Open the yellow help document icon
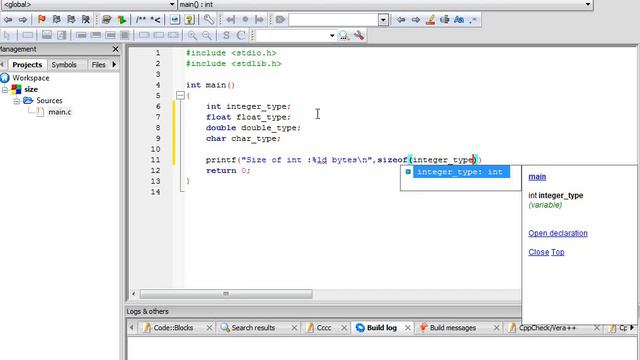 [x=189, y=20]
